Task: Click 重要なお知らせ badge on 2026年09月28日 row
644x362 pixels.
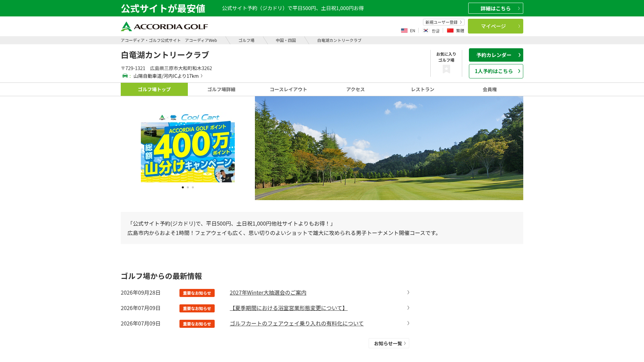Action: (x=197, y=293)
